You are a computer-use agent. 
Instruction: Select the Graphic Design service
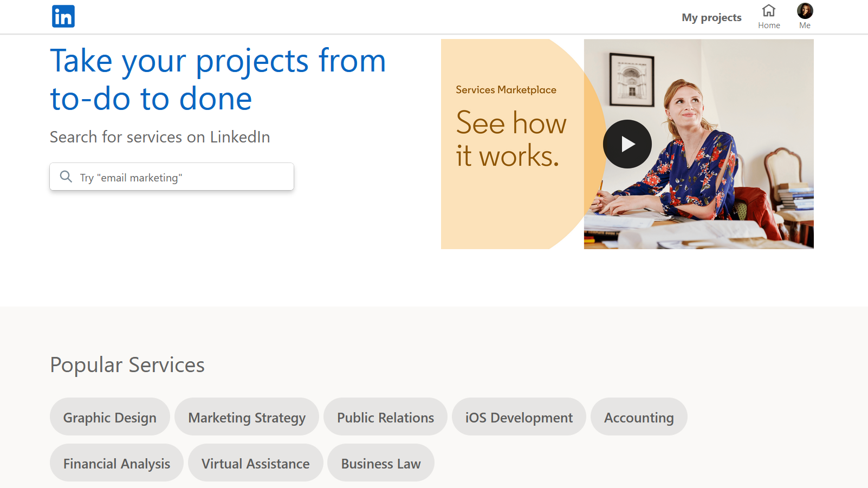tap(109, 417)
